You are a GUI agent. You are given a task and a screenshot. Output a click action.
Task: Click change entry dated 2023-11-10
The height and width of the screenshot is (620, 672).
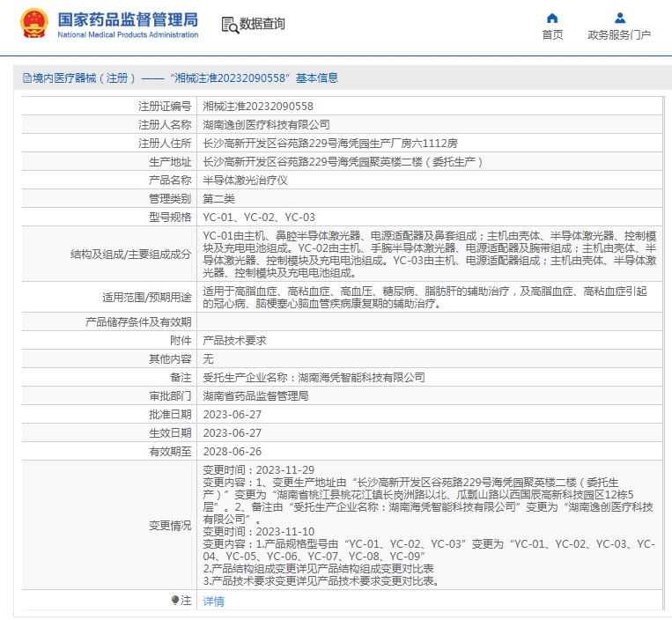[x=258, y=532]
